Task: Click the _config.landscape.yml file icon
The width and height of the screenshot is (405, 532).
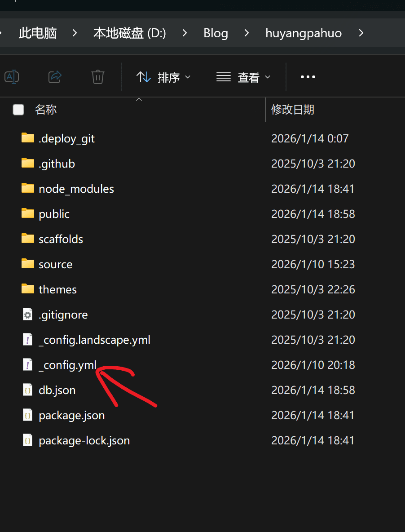Action: click(28, 340)
